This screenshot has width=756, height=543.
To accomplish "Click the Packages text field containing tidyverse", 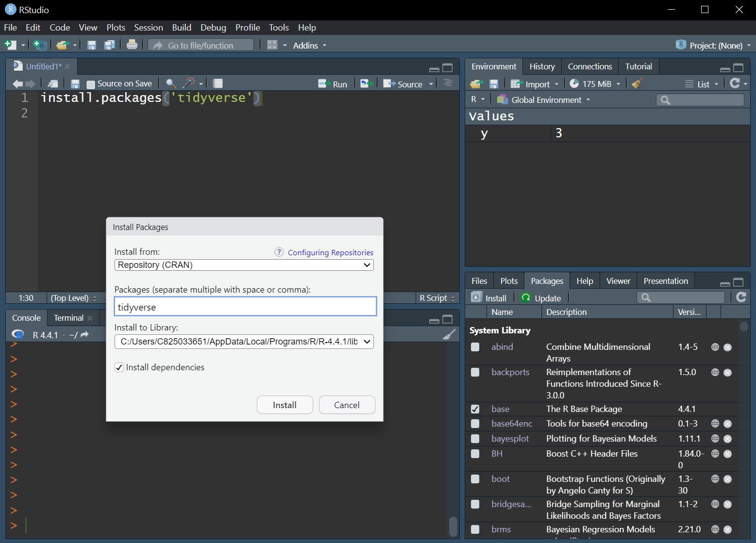I will point(245,307).
